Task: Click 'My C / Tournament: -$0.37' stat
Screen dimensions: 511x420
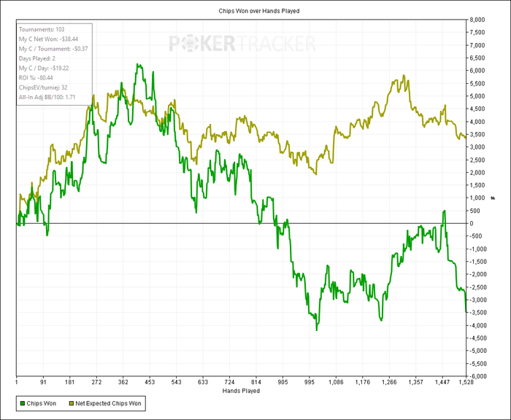Action: click(x=53, y=49)
